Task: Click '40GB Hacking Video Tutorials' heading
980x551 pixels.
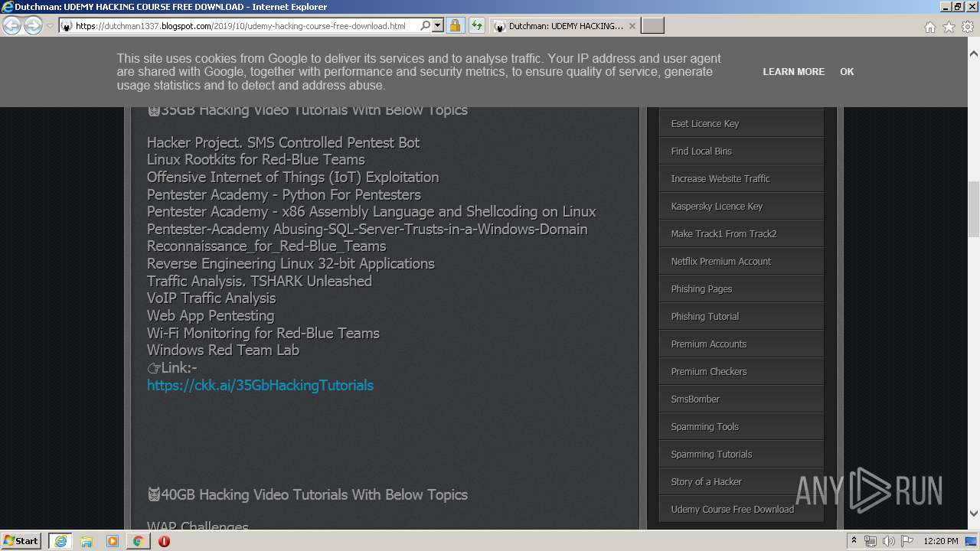Action: (307, 494)
